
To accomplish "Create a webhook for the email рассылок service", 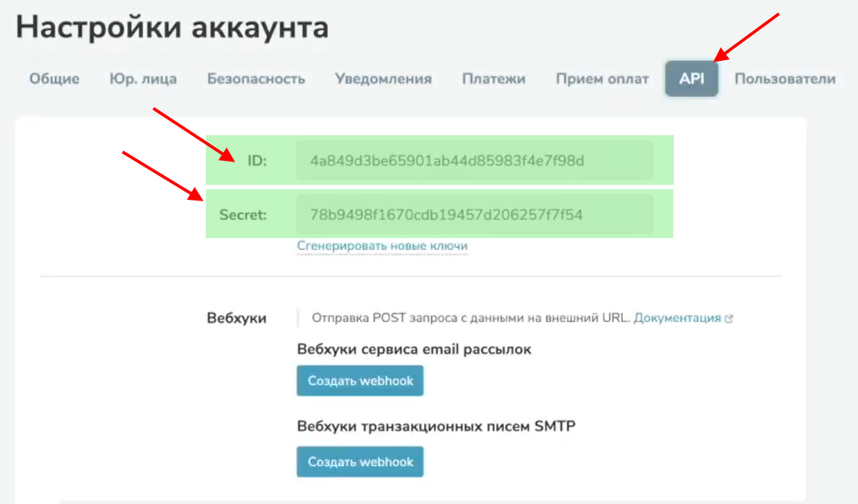I will (360, 381).
